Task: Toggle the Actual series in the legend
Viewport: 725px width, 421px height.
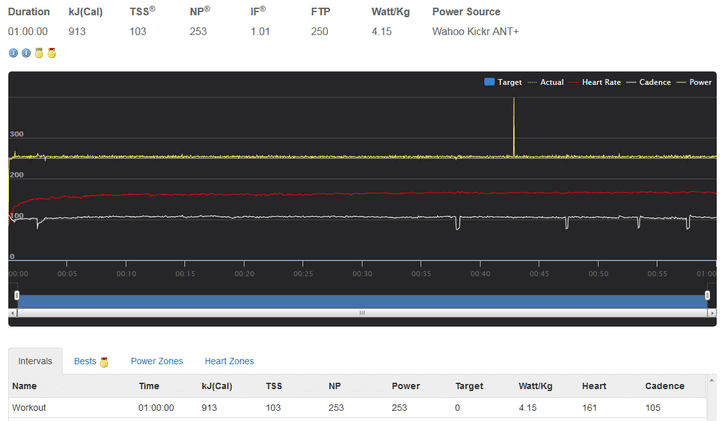Action: pyautogui.click(x=546, y=82)
